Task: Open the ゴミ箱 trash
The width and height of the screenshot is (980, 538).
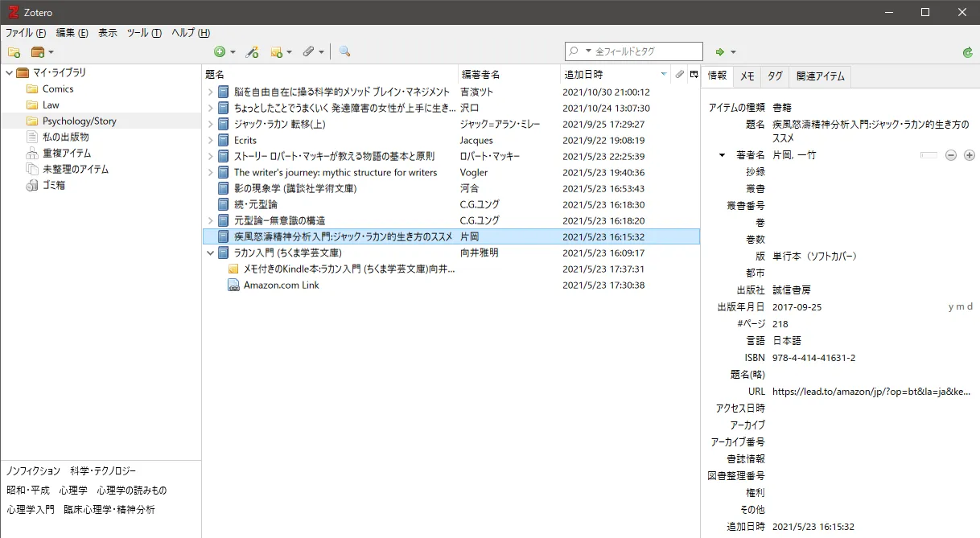Action: click(54, 185)
